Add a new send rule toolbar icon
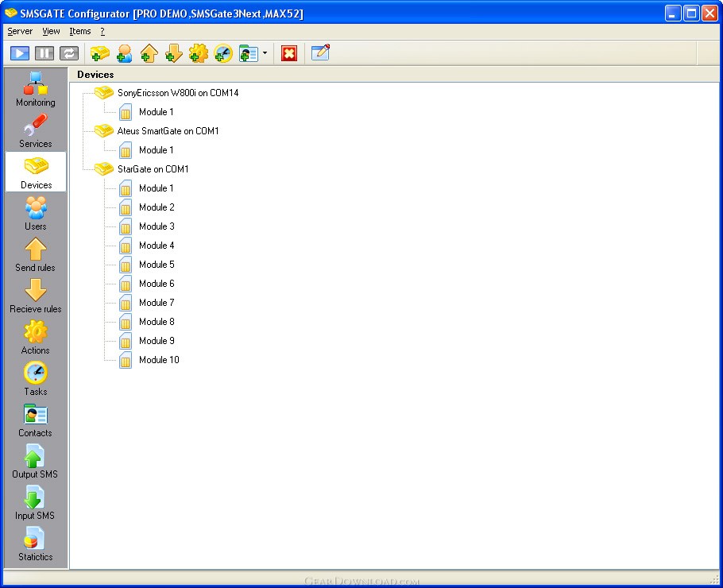Image resolution: width=723 pixels, height=588 pixels. tap(149, 53)
